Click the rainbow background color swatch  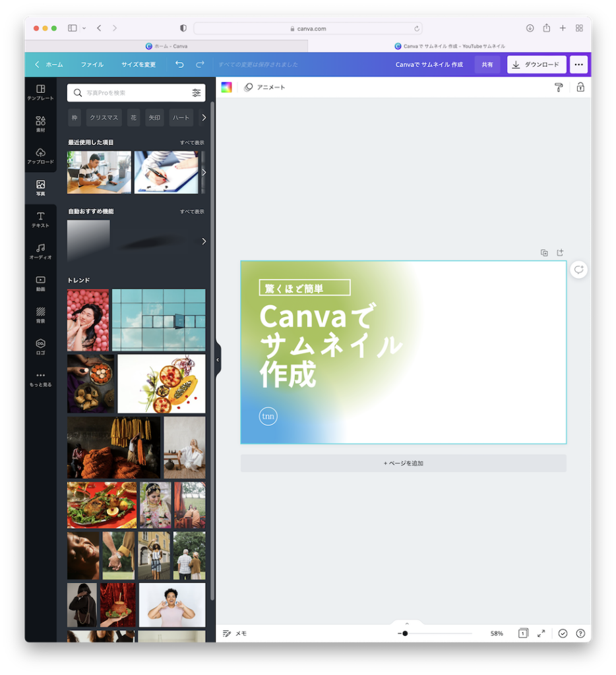226,87
